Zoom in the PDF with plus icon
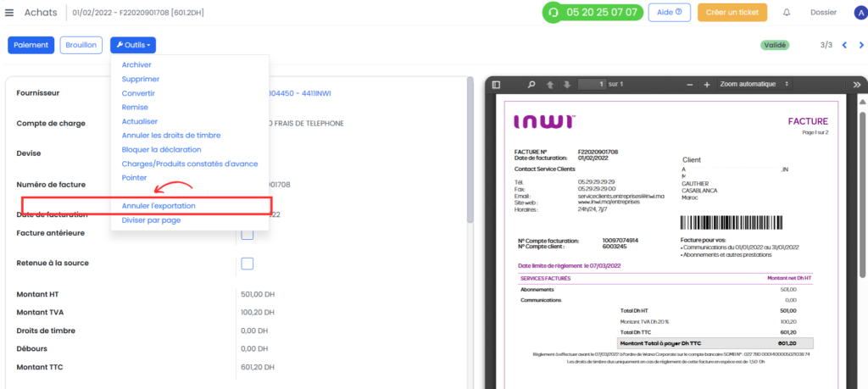 (x=706, y=85)
